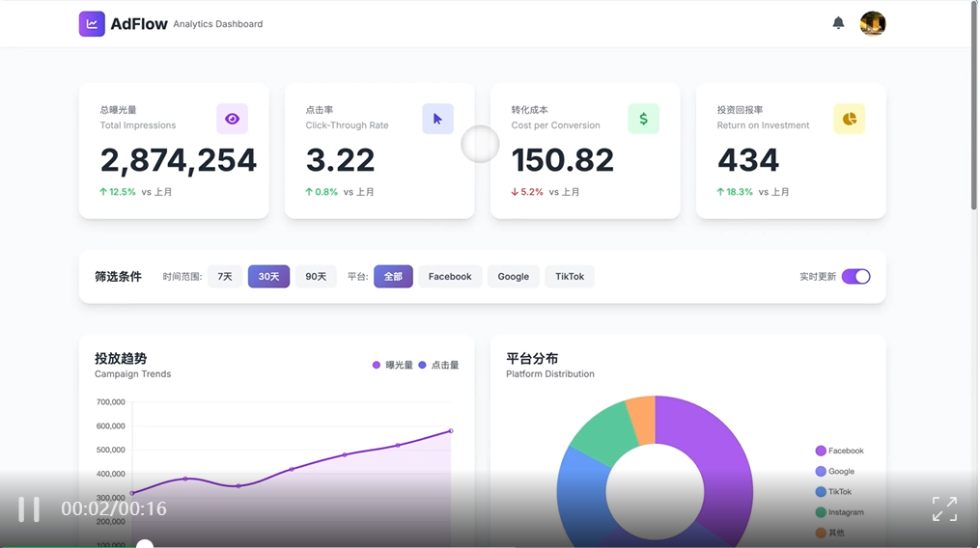Select the 90天 time range
The height and width of the screenshot is (548, 980).
[316, 276]
